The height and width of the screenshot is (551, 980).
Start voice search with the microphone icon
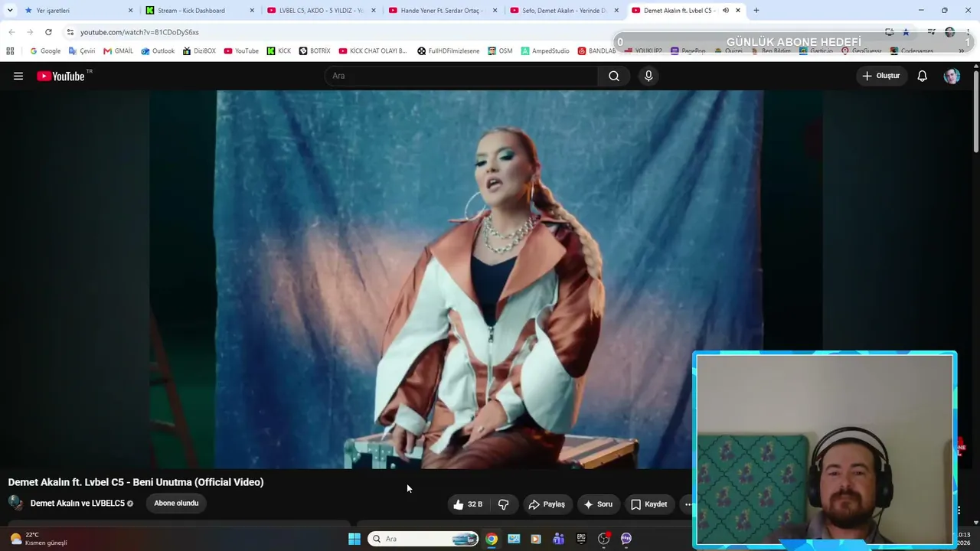click(x=648, y=76)
